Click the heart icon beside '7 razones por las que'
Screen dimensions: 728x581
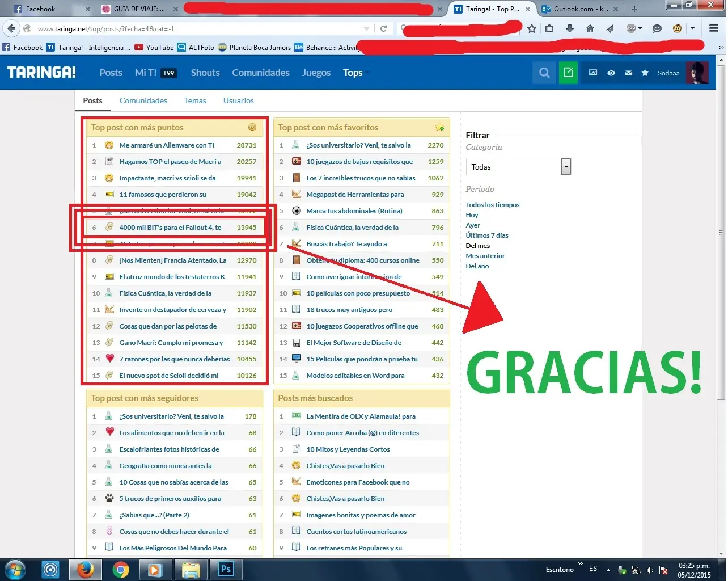click(109, 359)
